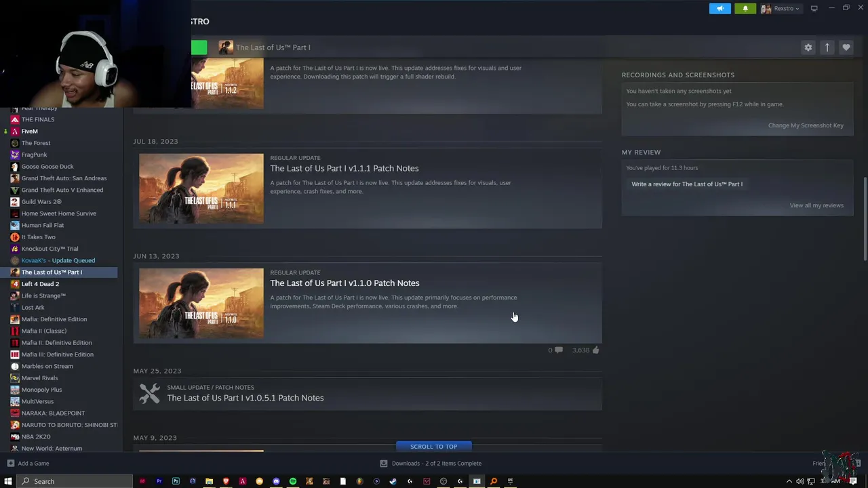The width and height of the screenshot is (868, 488).
Task: Click the comments icon under v1.1.0 post
Action: (x=559, y=350)
